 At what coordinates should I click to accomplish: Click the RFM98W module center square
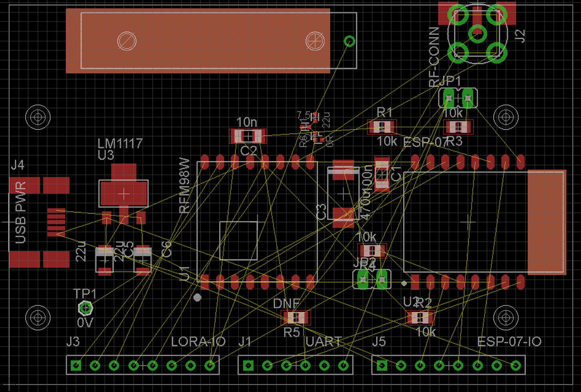[239, 241]
